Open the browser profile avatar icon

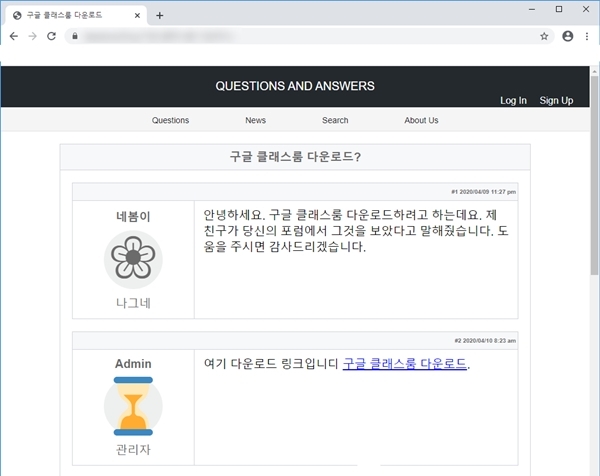pyautogui.click(x=567, y=36)
